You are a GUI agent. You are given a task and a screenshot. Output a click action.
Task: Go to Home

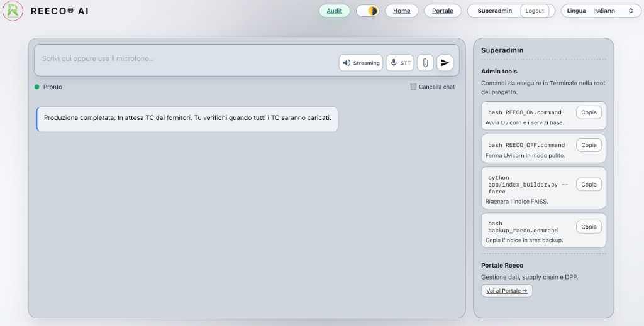coord(402,11)
